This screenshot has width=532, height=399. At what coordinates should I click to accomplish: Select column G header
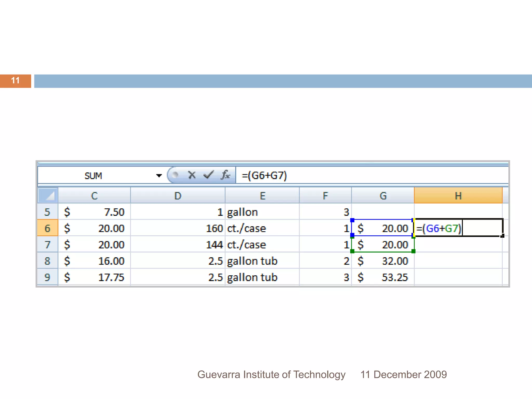(383, 196)
